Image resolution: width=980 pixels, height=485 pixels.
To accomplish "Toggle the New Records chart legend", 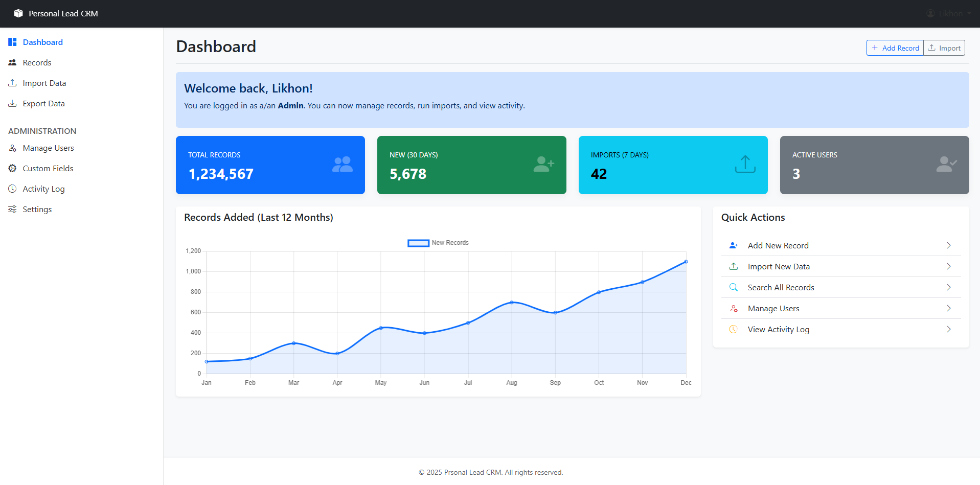I will coord(438,243).
